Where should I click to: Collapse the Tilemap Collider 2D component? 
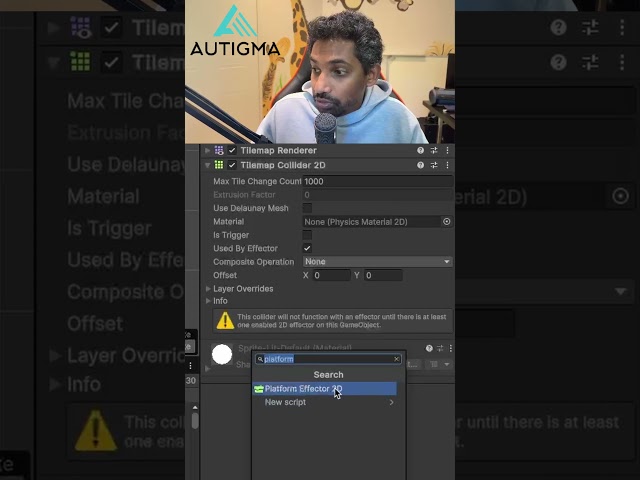tap(207, 165)
